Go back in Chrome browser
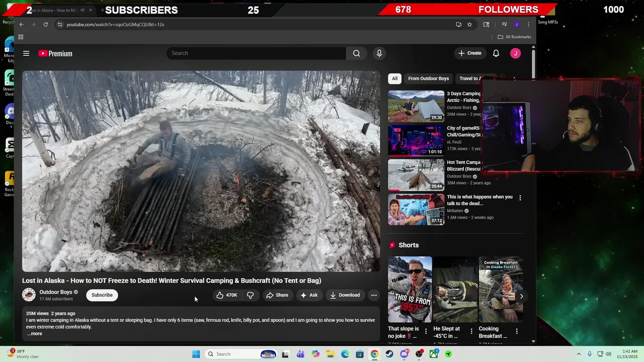 tap(21, 24)
